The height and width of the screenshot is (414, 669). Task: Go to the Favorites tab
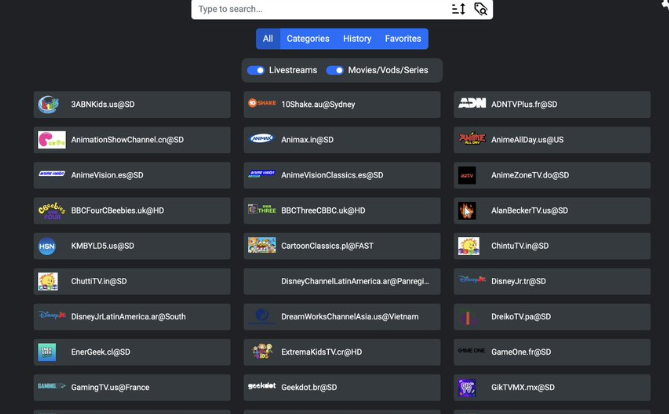click(403, 39)
